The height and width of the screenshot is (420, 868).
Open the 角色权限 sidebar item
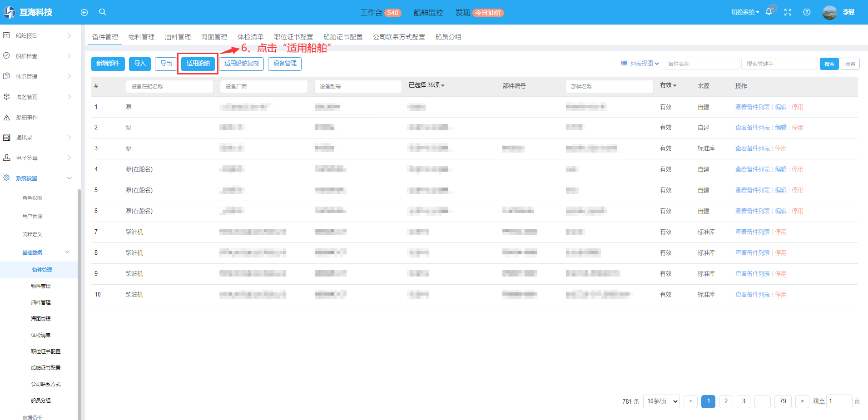click(x=32, y=198)
